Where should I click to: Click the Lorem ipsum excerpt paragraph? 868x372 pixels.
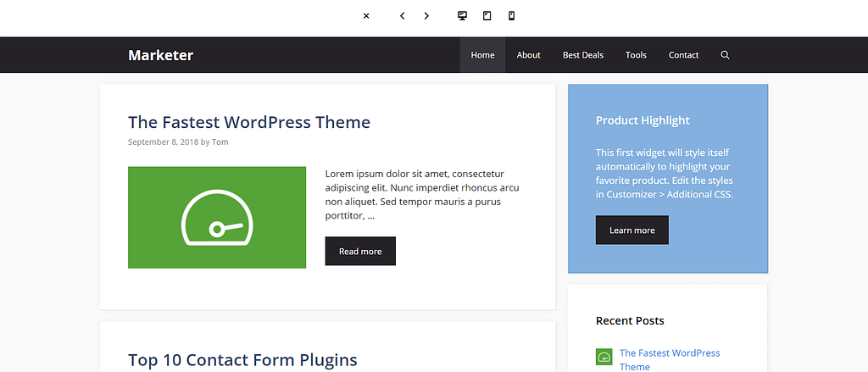(x=422, y=195)
